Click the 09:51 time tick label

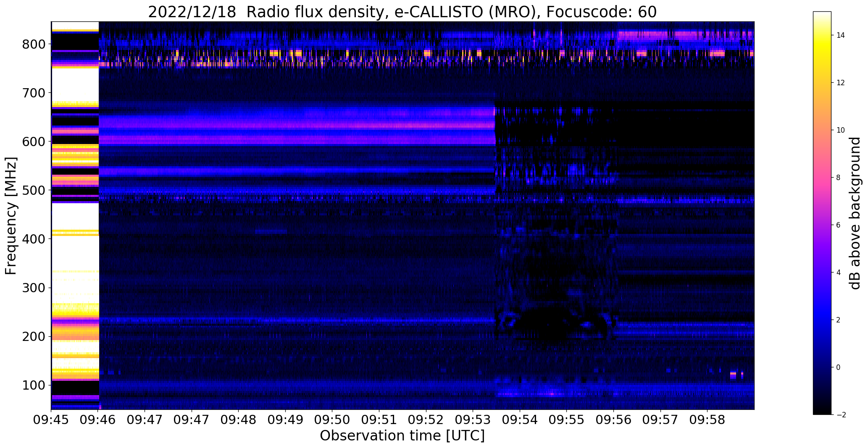tap(379, 420)
